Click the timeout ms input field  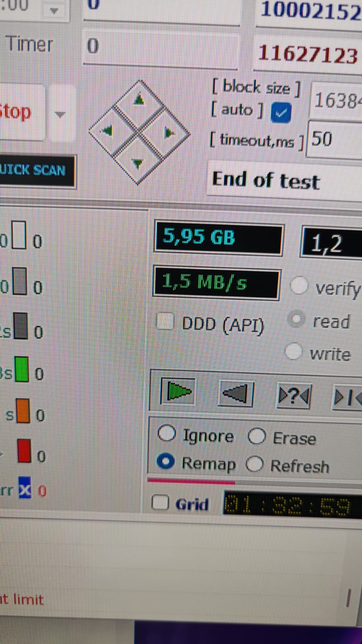(334, 139)
